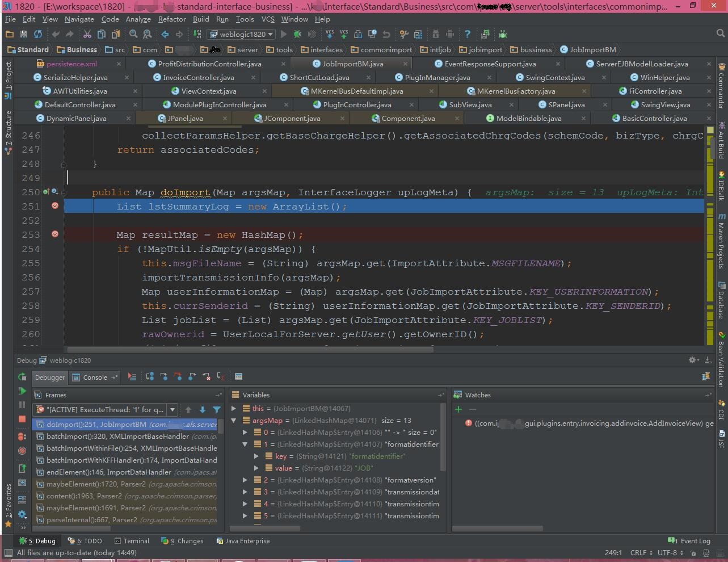Expand entry 2 formatversion node
Image resolution: width=728 pixels, height=562 pixels.
[x=245, y=480]
